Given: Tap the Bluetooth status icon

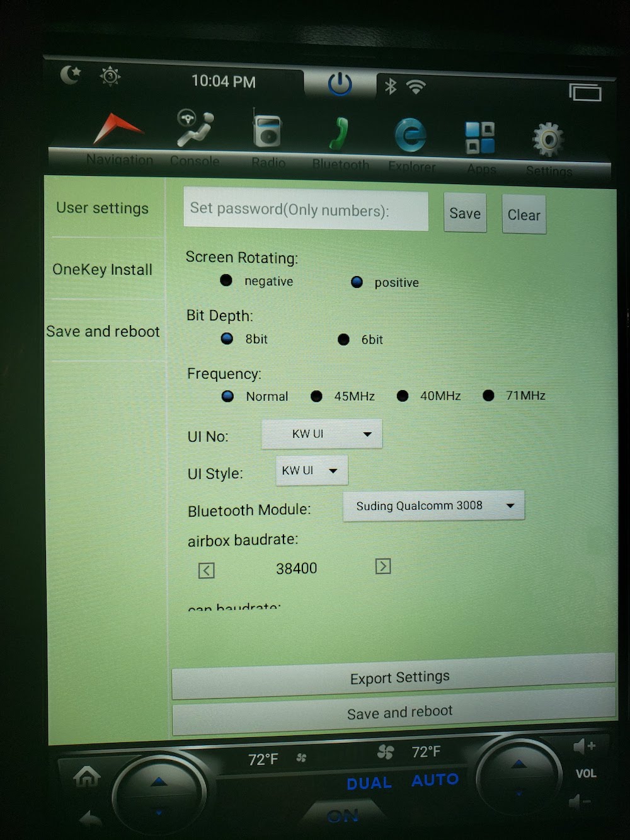Looking at the screenshot, I should click(391, 86).
